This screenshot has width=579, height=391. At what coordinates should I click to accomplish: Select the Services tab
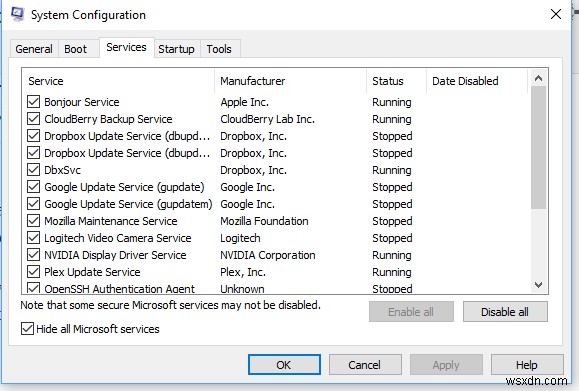tap(126, 47)
